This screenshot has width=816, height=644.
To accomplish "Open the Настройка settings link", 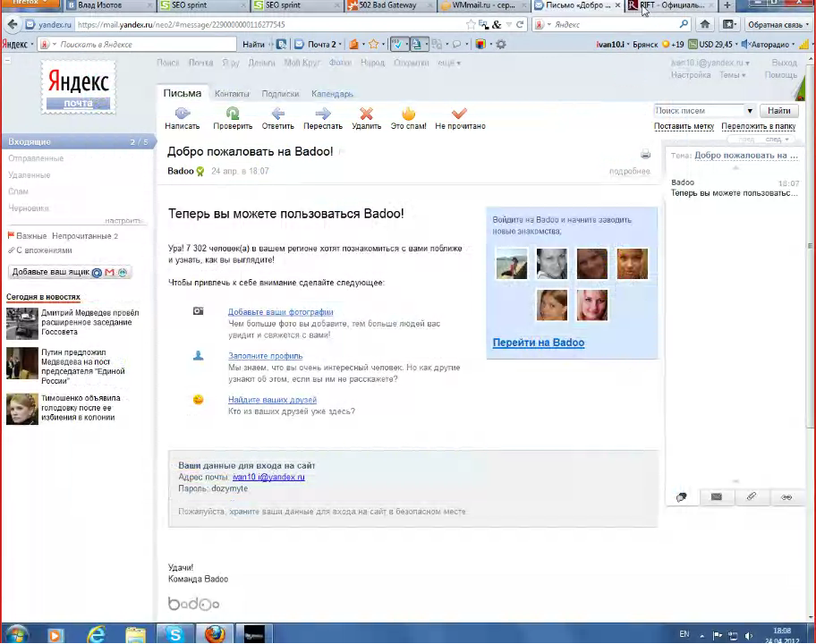I will (x=691, y=75).
